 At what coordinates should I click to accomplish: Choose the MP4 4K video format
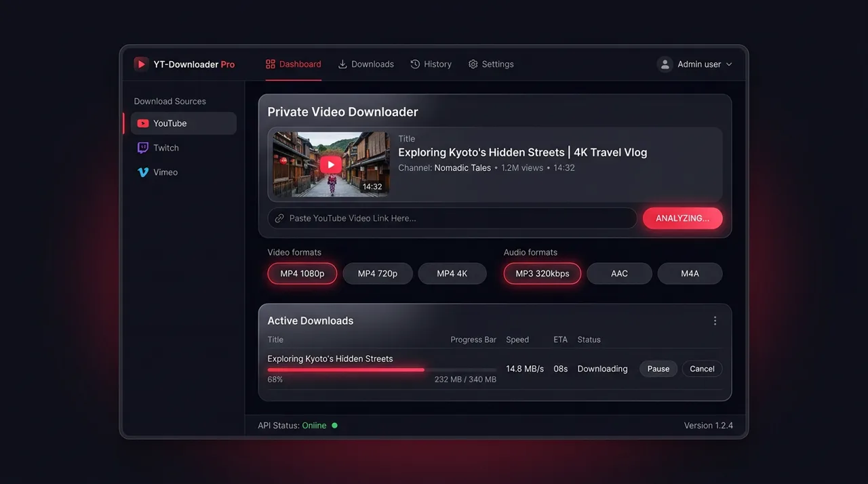452,274
